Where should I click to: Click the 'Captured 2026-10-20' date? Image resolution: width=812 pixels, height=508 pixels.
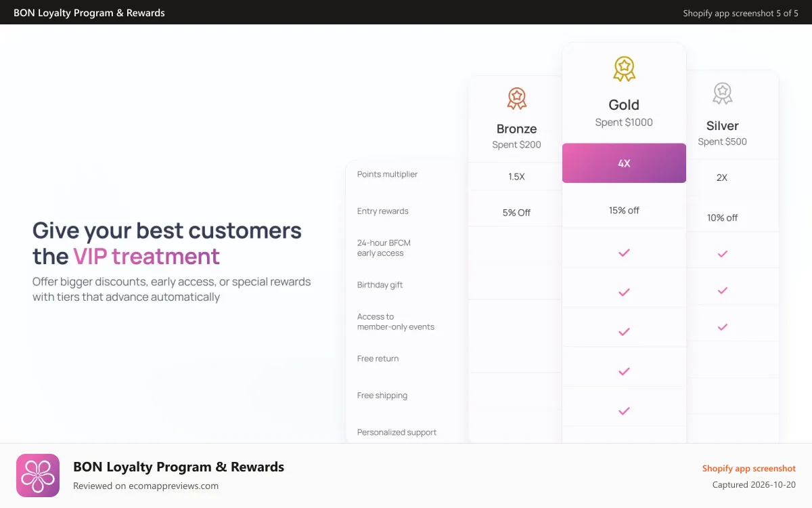pyautogui.click(x=754, y=485)
